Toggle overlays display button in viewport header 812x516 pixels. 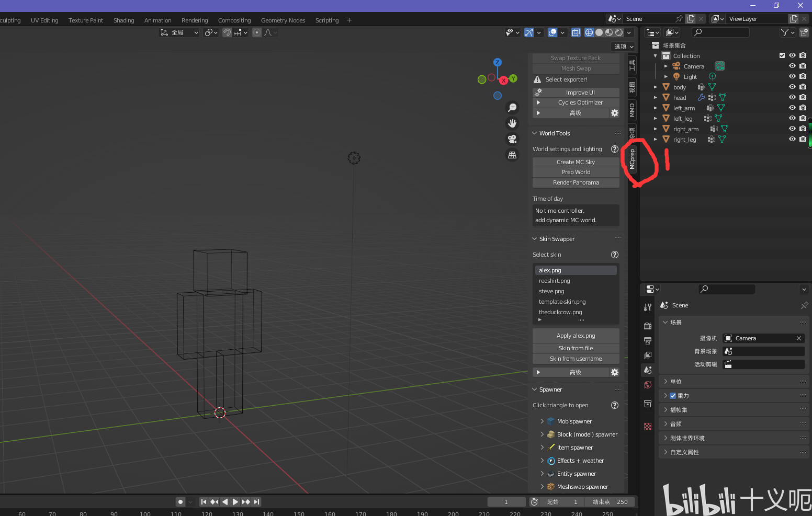552,32
